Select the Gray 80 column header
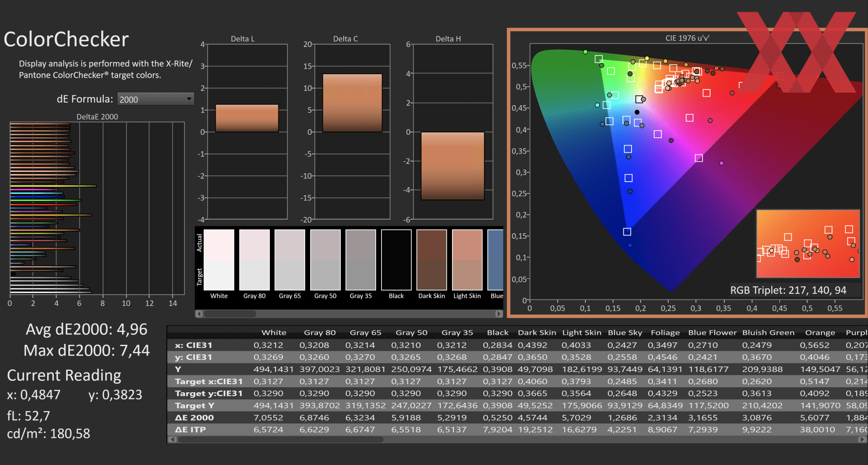Viewport: 868px width, 465px height. point(320,333)
